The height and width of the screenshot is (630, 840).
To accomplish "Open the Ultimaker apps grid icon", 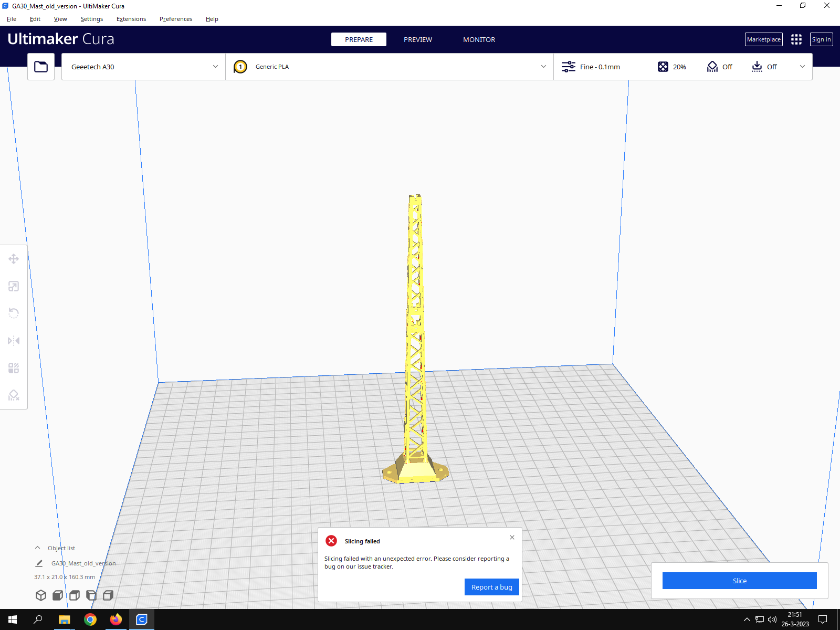I will tap(796, 39).
